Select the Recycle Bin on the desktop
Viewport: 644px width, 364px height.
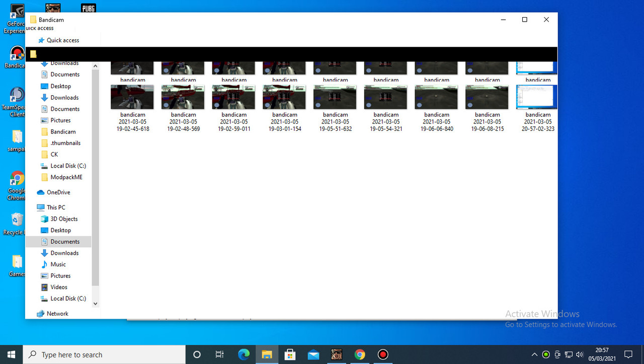(x=14, y=224)
